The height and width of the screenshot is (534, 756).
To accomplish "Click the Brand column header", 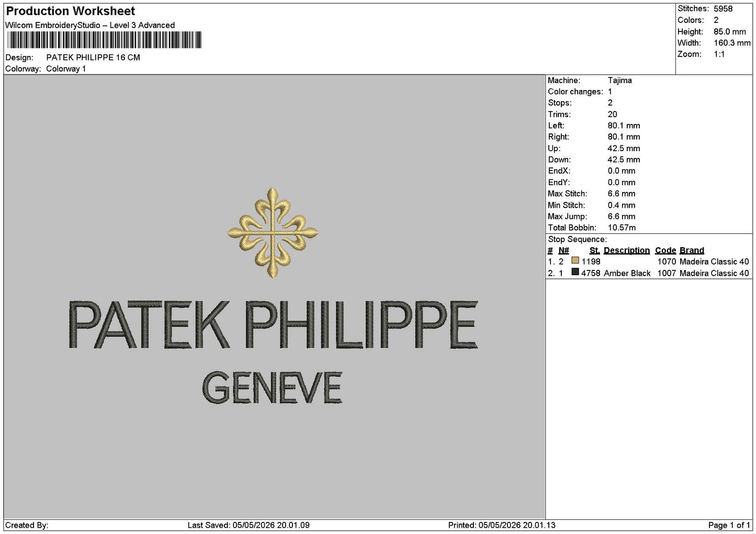I will (692, 251).
